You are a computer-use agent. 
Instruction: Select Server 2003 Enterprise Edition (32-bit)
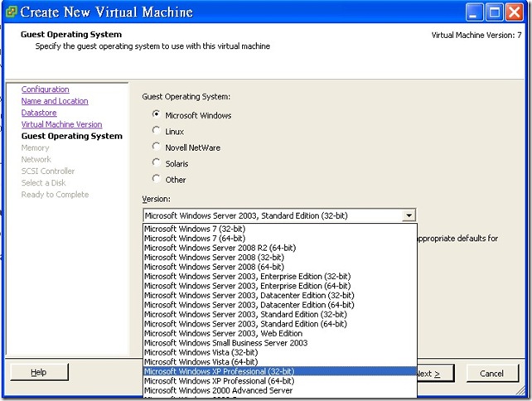[x=280, y=276]
